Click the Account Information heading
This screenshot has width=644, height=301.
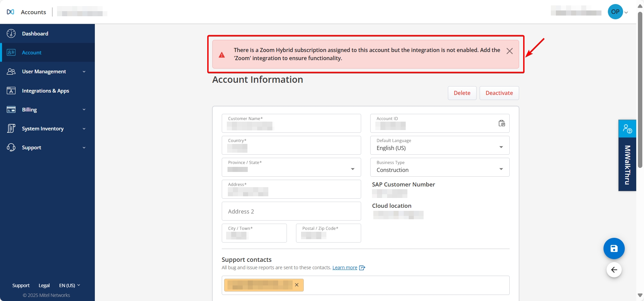[x=258, y=79]
